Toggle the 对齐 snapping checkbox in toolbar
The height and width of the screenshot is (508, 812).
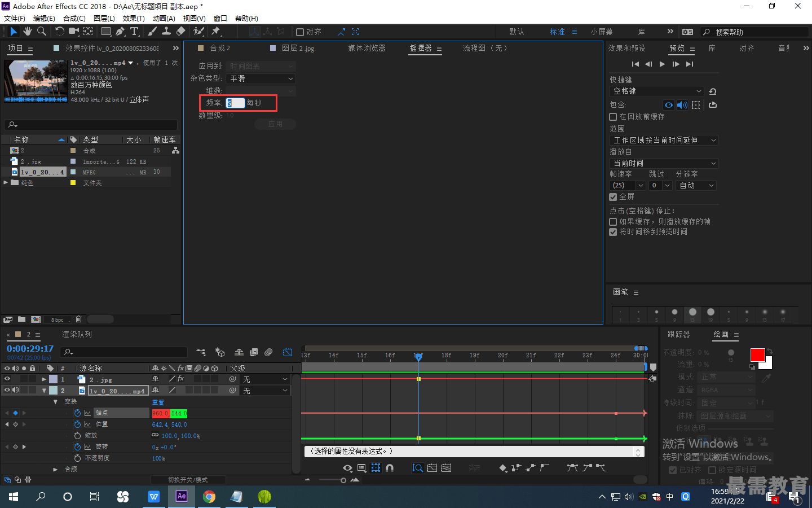pyautogui.click(x=300, y=32)
